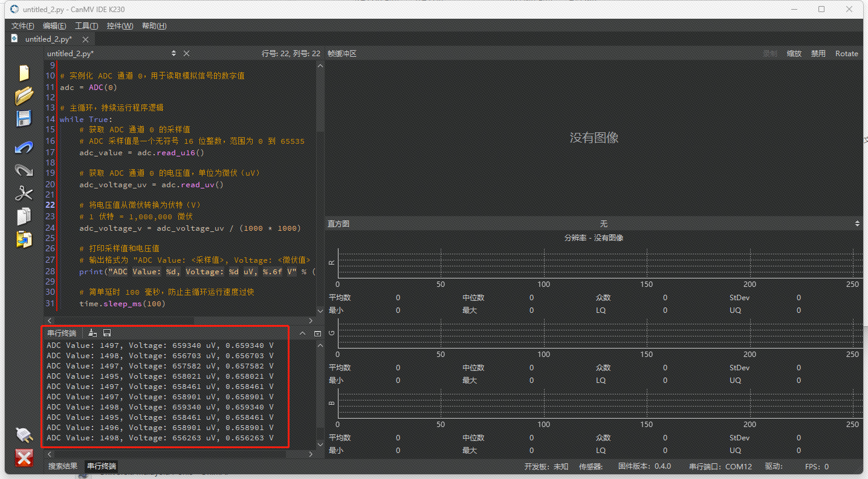Copy selection using the documents icon

24,216
